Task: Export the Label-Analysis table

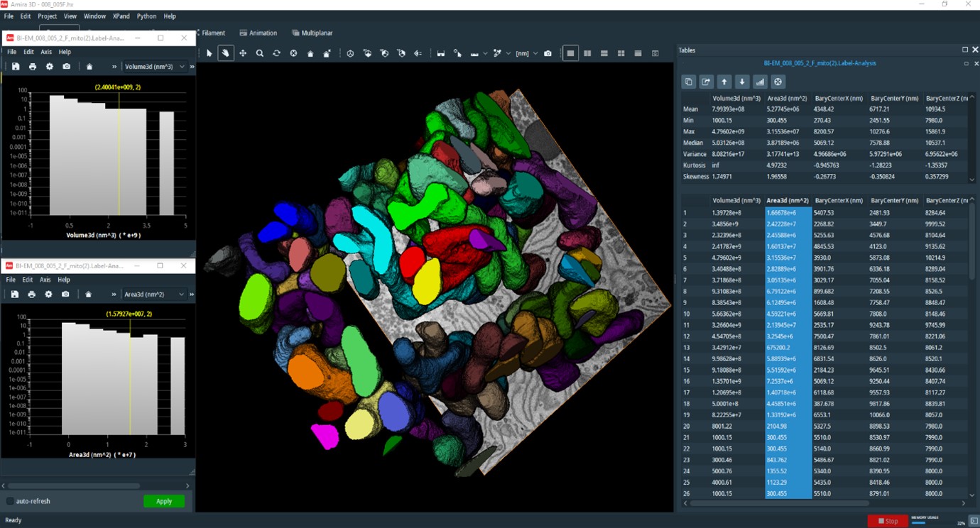Action: tap(706, 82)
